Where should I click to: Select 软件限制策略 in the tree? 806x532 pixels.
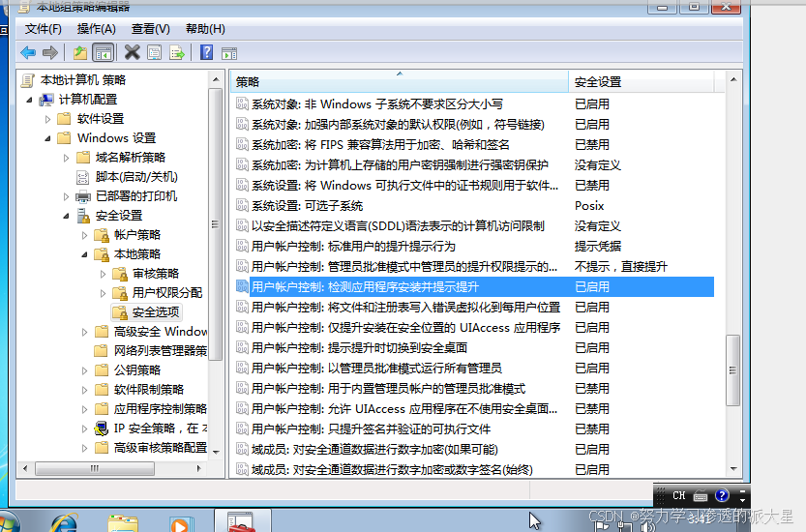click(x=149, y=390)
